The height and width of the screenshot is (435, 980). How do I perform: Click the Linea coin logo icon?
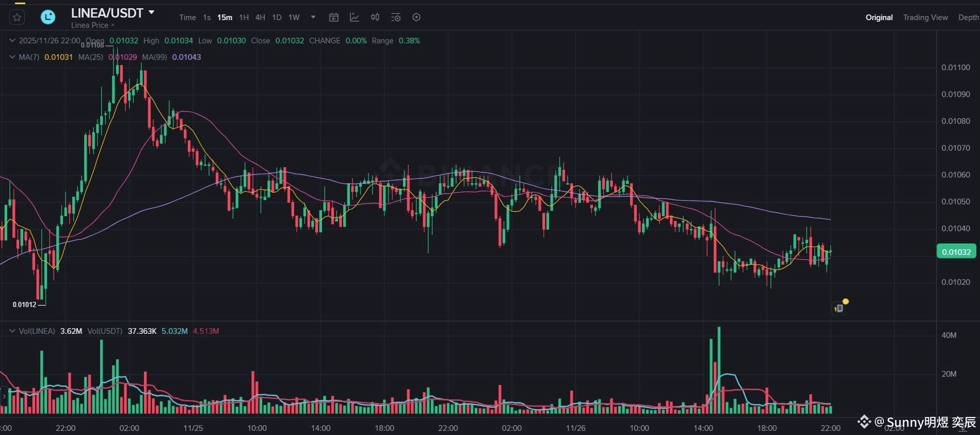48,17
